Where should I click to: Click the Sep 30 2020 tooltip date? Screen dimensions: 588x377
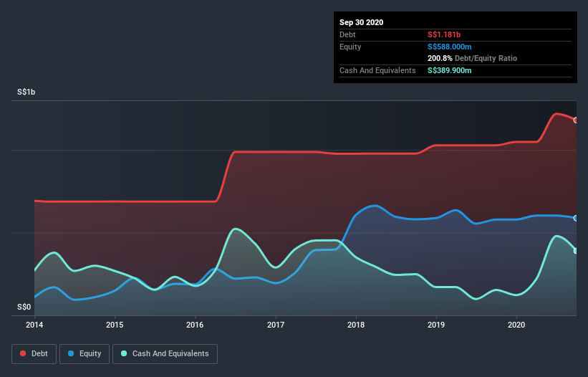(362, 22)
